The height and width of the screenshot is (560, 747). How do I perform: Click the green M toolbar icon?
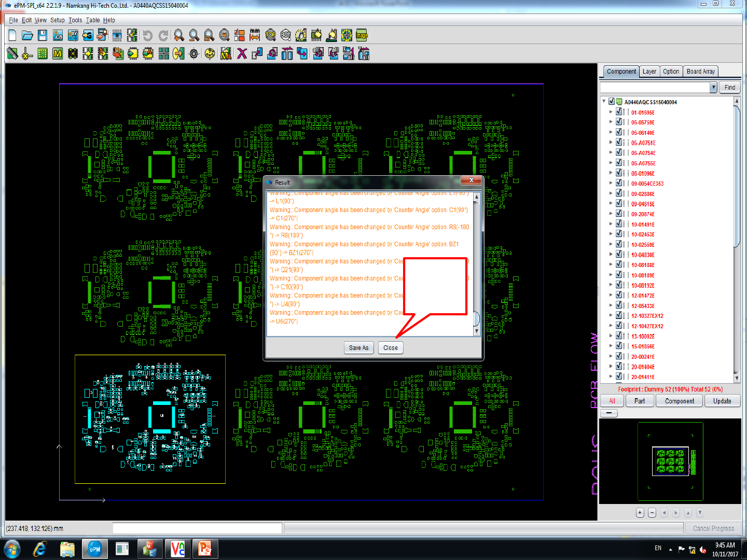(x=58, y=53)
